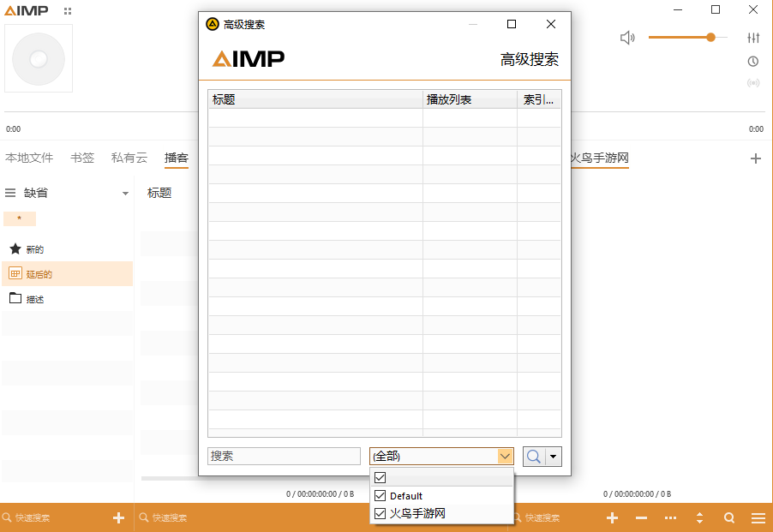The width and height of the screenshot is (773, 532).
Task: Open search button's dropdown arrow
Action: (553, 456)
